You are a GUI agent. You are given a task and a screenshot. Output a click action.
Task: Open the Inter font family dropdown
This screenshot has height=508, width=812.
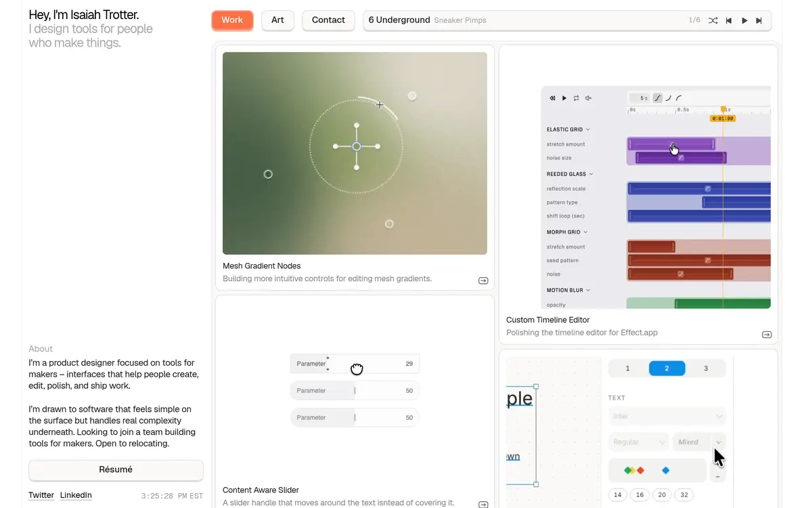pyautogui.click(x=667, y=417)
